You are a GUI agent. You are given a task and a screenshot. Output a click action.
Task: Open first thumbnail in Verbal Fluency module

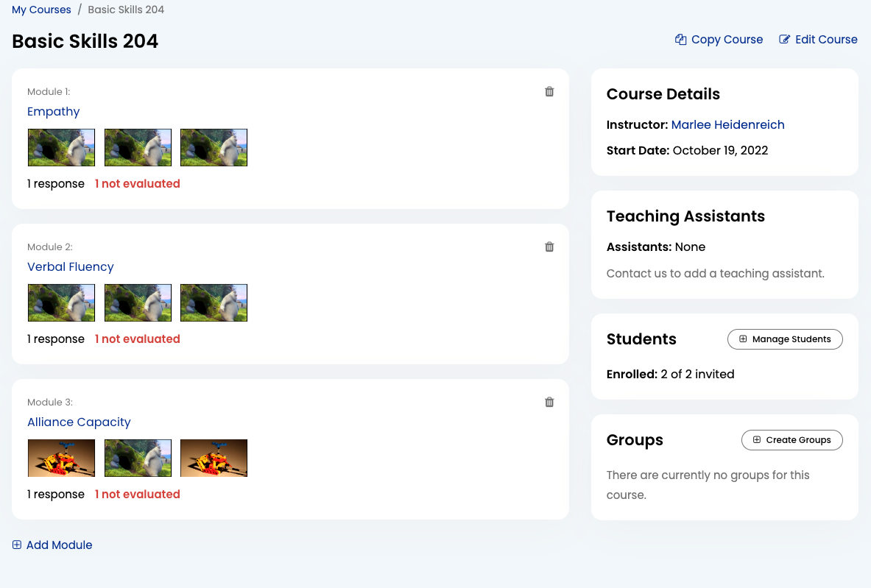(62, 302)
